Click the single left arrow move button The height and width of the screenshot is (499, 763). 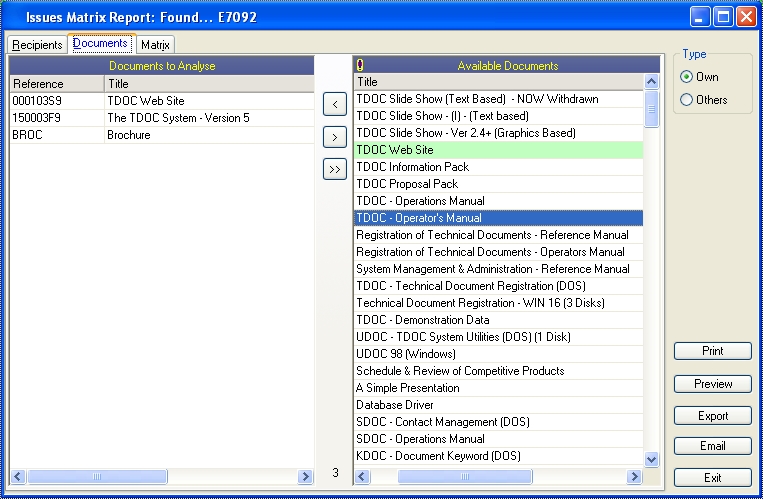click(335, 104)
